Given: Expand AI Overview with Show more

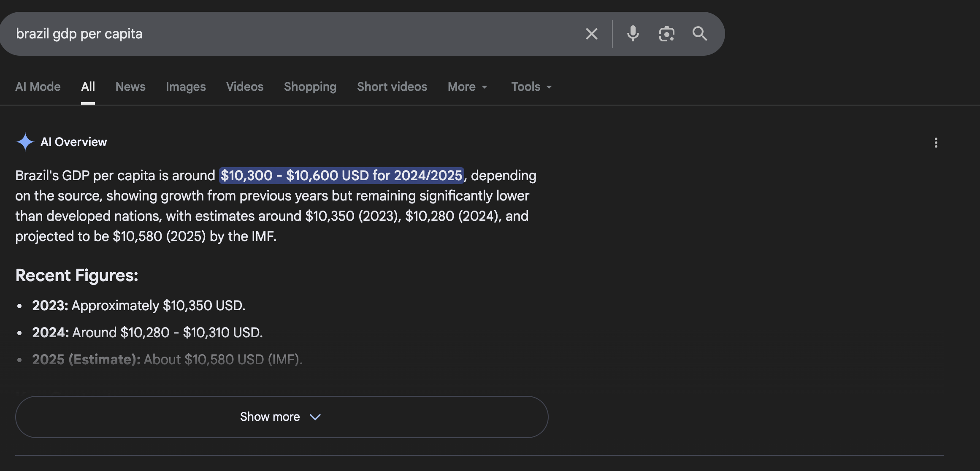Looking at the screenshot, I should (x=270, y=417).
